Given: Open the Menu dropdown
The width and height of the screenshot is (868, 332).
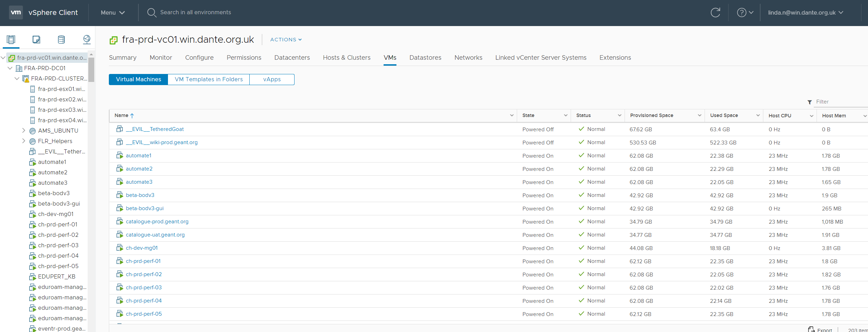Looking at the screenshot, I should pos(113,13).
